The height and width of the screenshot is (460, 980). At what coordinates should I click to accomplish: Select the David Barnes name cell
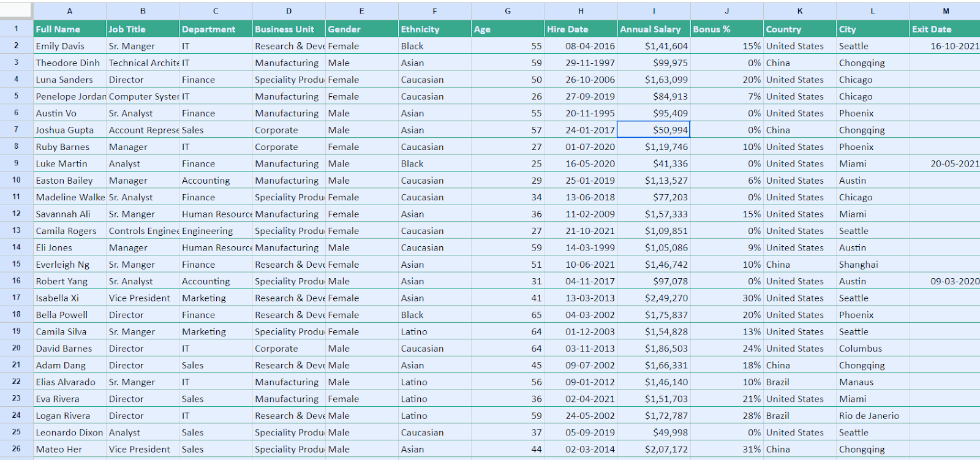(70, 349)
